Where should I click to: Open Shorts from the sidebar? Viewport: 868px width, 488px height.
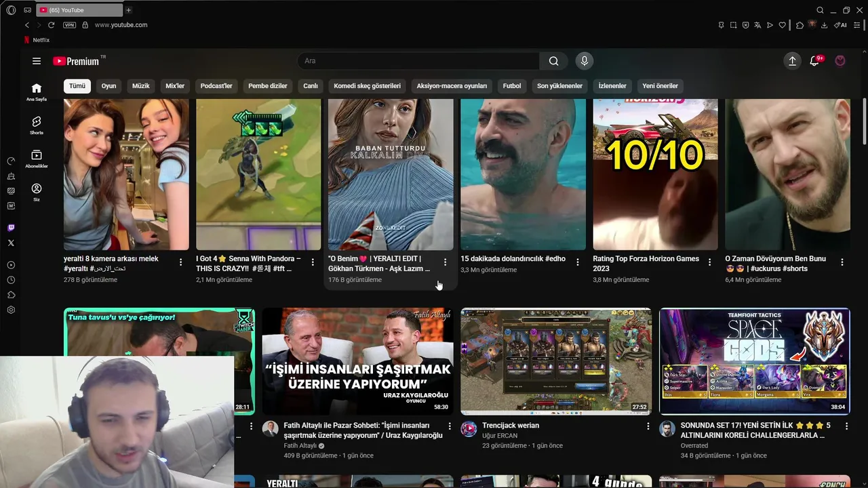click(x=37, y=125)
